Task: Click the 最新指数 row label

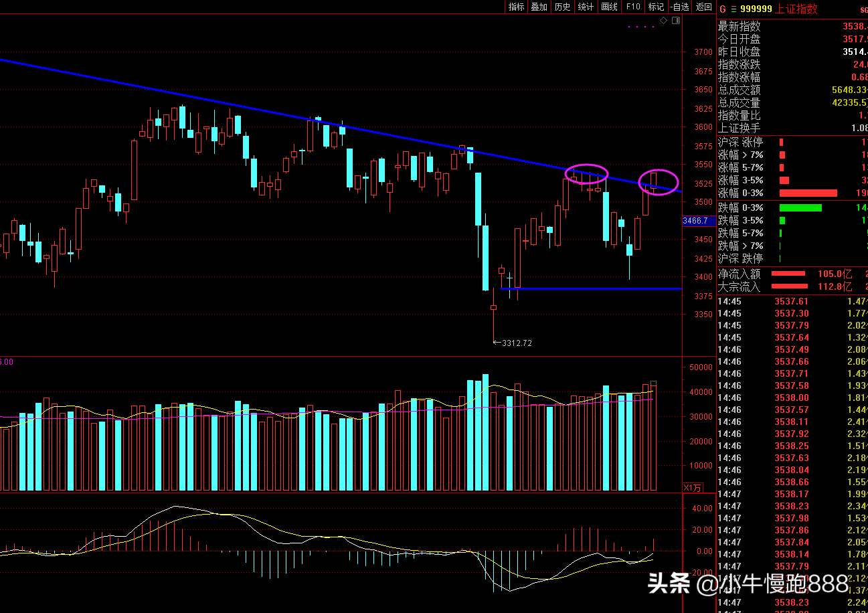Action: pyautogui.click(x=740, y=27)
